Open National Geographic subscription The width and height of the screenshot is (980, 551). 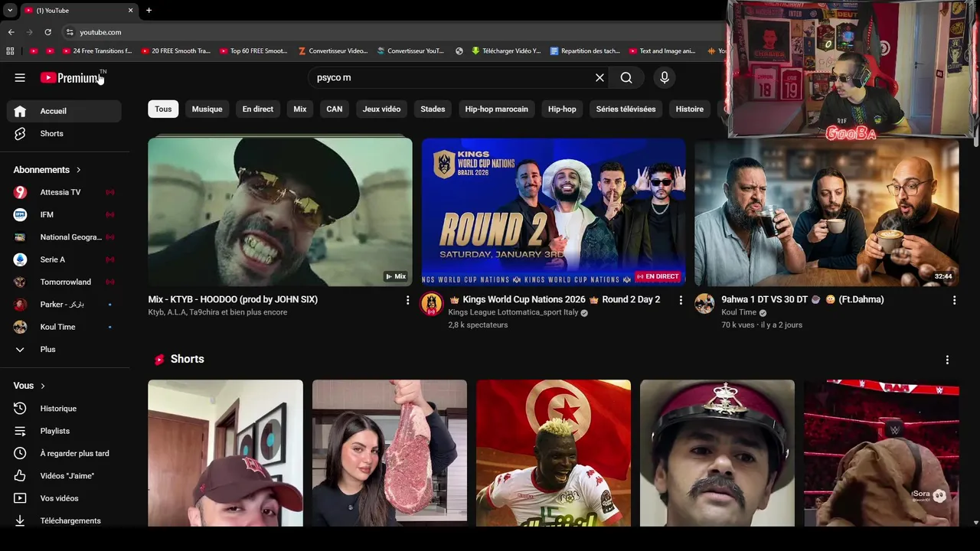(x=64, y=237)
